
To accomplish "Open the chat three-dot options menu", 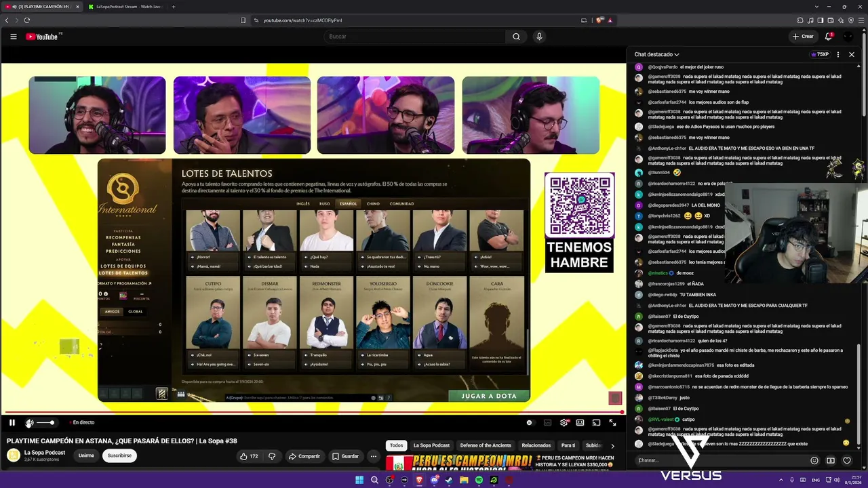I will click(x=838, y=54).
